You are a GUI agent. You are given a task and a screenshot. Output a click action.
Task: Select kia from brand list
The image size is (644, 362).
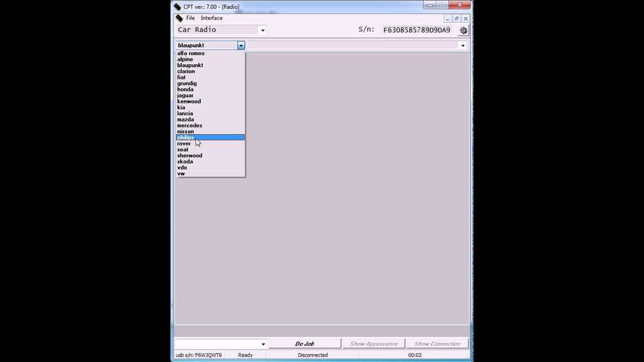pos(210,108)
